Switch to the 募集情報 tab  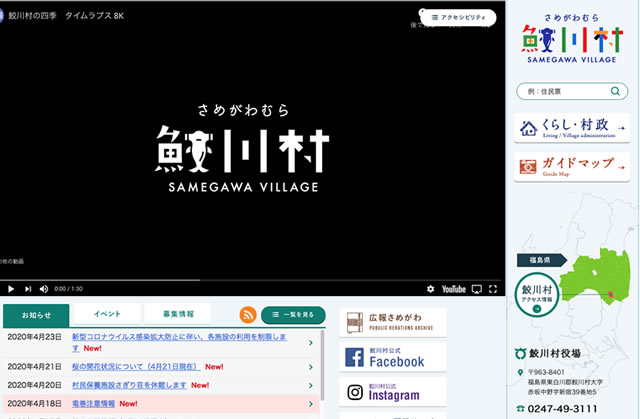tap(178, 314)
